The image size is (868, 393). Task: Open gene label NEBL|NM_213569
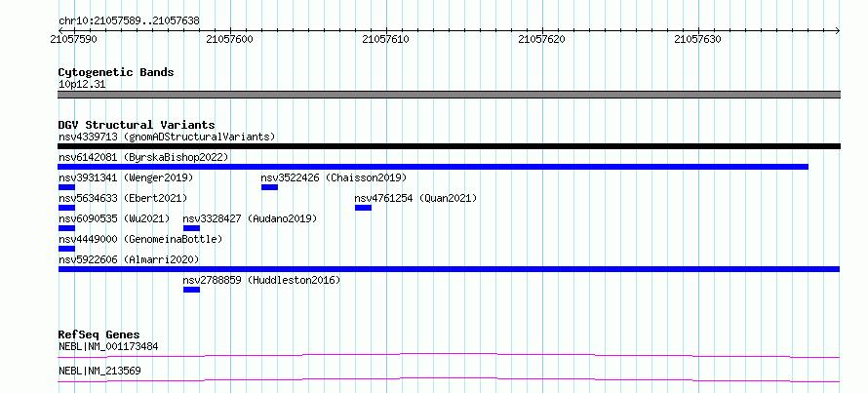(99, 371)
